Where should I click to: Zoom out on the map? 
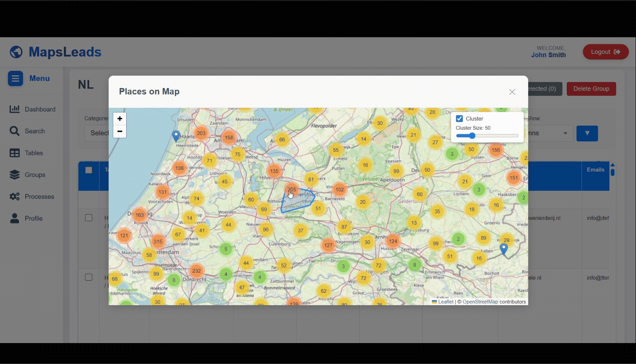(120, 132)
